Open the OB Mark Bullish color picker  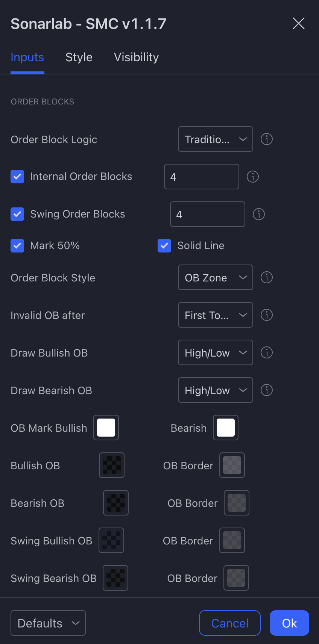(x=106, y=428)
